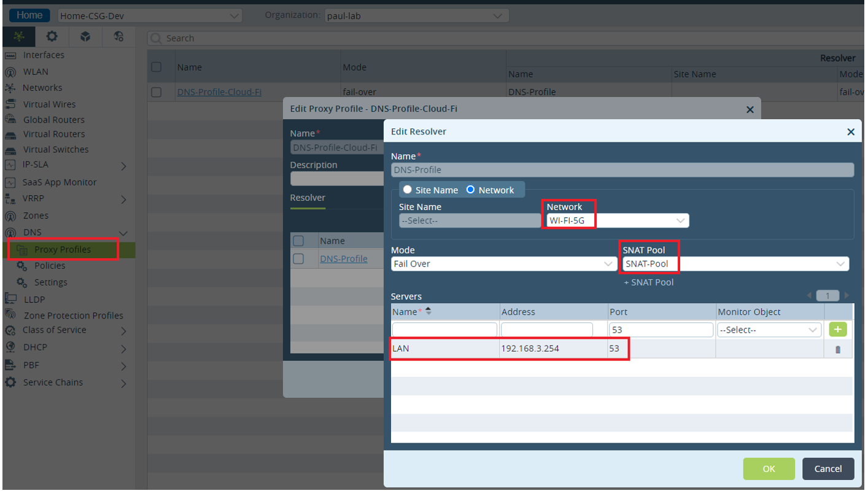868x496 pixels.
Task: Check the checkbox next to DNS-Profile-Cloud-Fi
Action: (155, 92)
